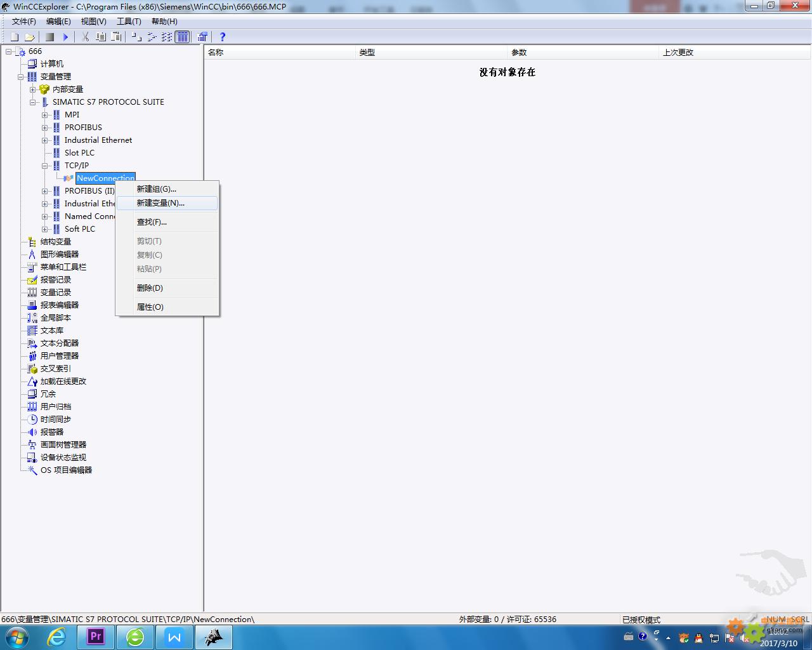812x650 pixels.
Task: Sort by 参数 column header
Action: [x=584, y=53]
